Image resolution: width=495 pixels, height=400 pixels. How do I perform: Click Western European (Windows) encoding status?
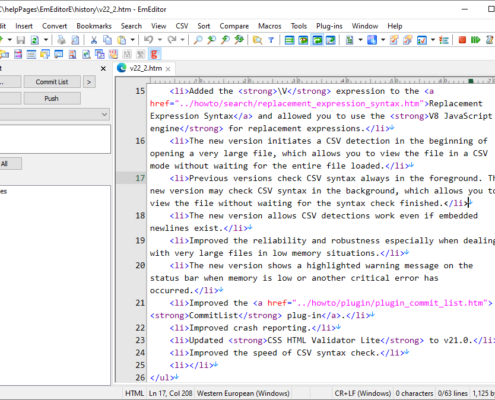[x=243, y=393]
